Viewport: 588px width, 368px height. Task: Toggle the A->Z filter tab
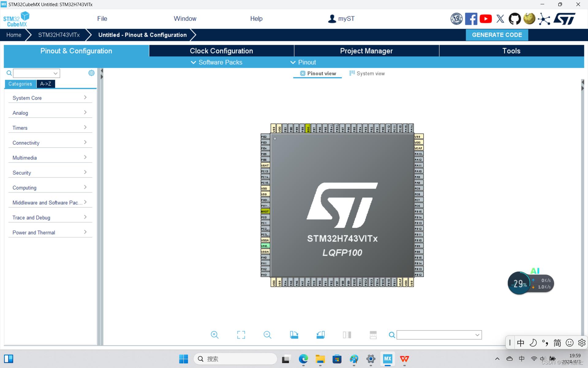tap(45, 83)
